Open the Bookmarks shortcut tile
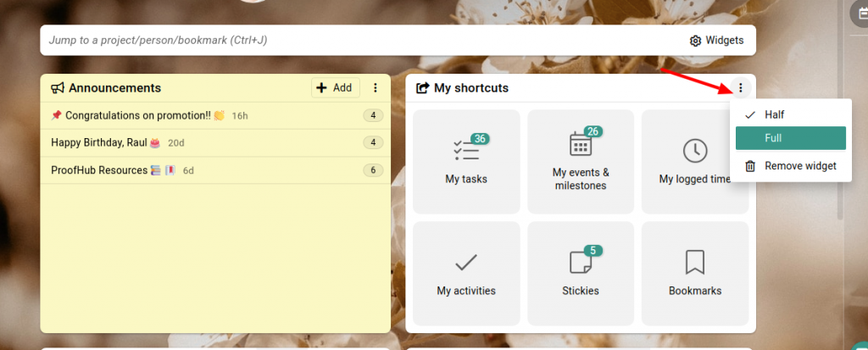The image size is (868, 350). click(695, 274)
